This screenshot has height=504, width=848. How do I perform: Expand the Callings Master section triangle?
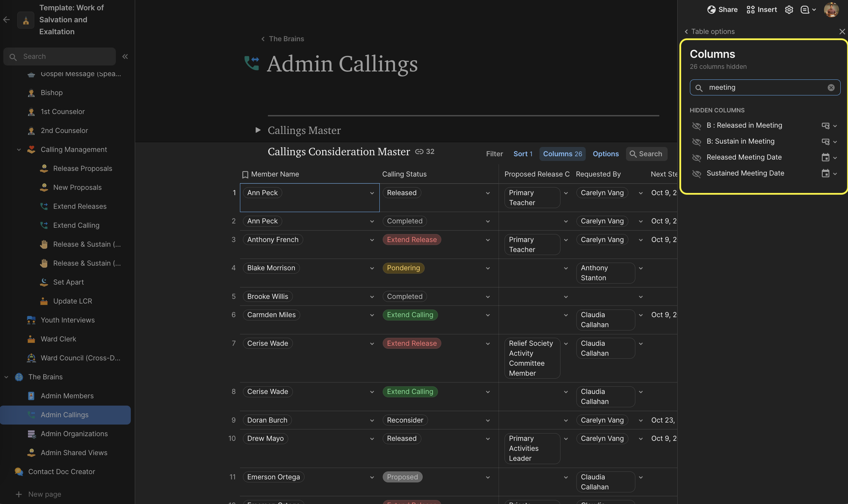258,130
